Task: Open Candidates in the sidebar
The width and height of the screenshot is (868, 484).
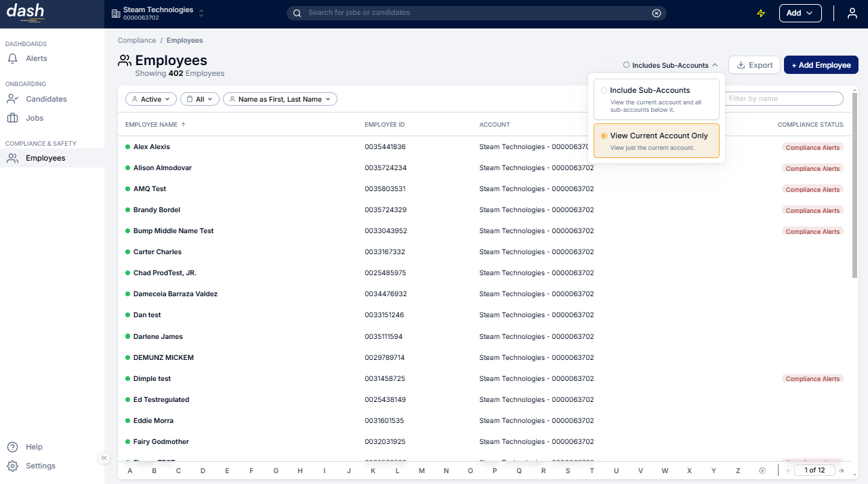Action: coord(46,99)
